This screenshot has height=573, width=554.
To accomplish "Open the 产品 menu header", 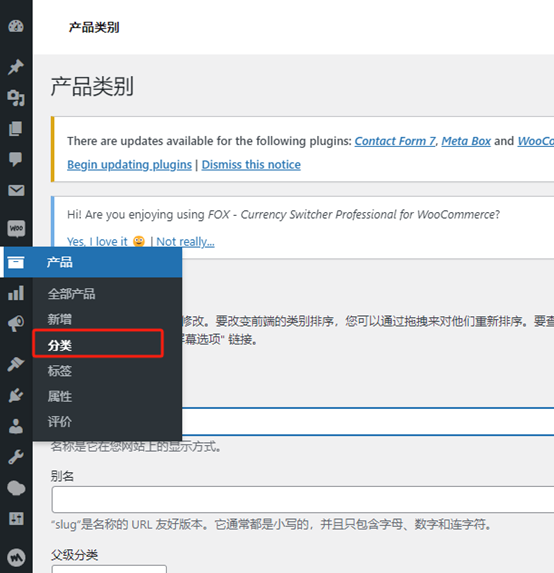I will pos(92,262).
